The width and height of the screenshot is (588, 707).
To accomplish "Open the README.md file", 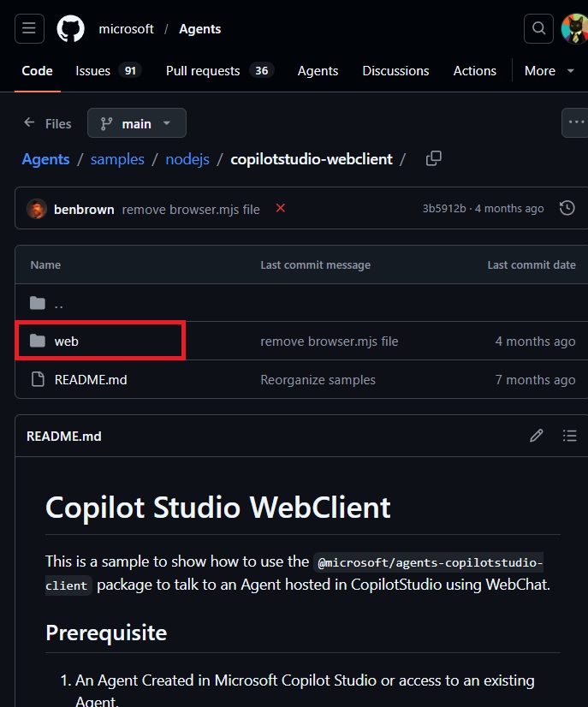I will point(91,380).
